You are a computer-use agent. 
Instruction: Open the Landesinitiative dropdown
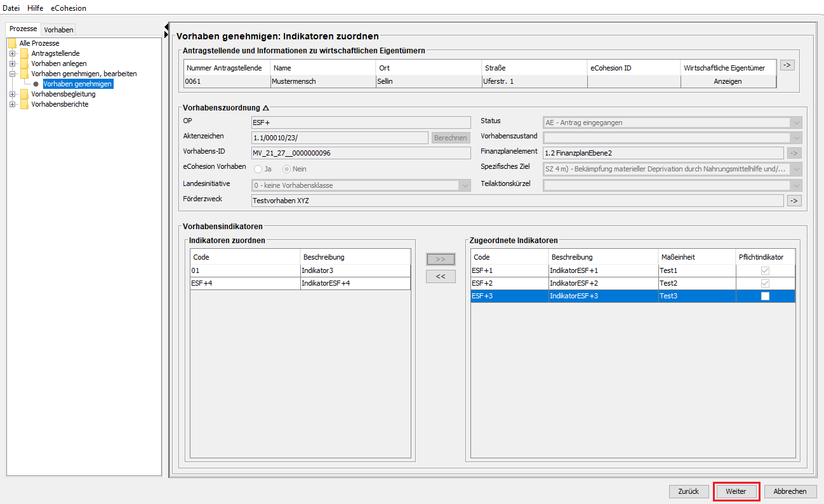pyautogui.click(x=465, y=185)
